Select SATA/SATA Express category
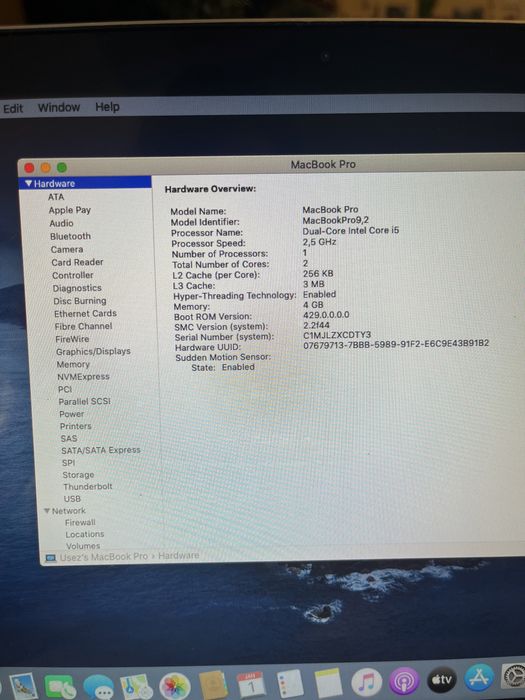 101,450
